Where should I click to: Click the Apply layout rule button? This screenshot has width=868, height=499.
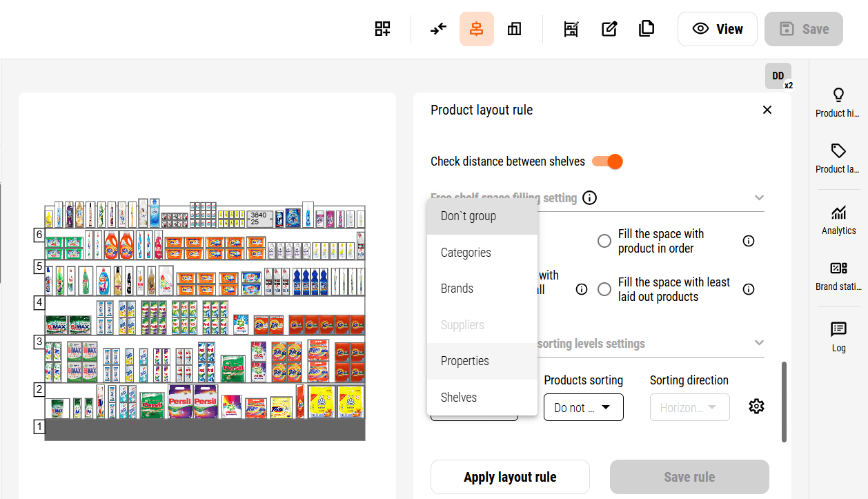tap(510, 476)
